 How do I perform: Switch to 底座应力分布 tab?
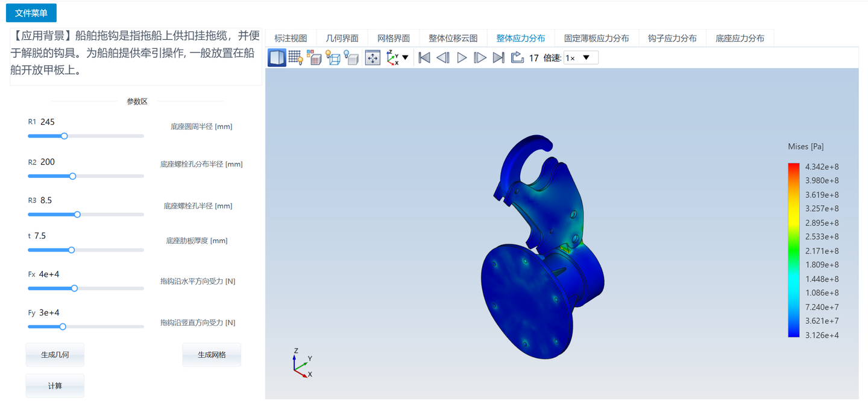click(740, 38)
